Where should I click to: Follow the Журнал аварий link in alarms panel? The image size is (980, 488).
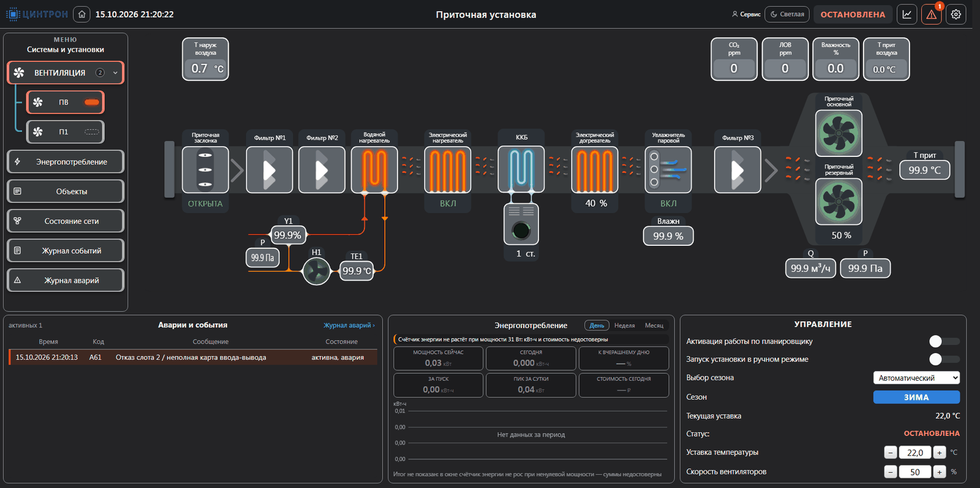tap(349, 325)
